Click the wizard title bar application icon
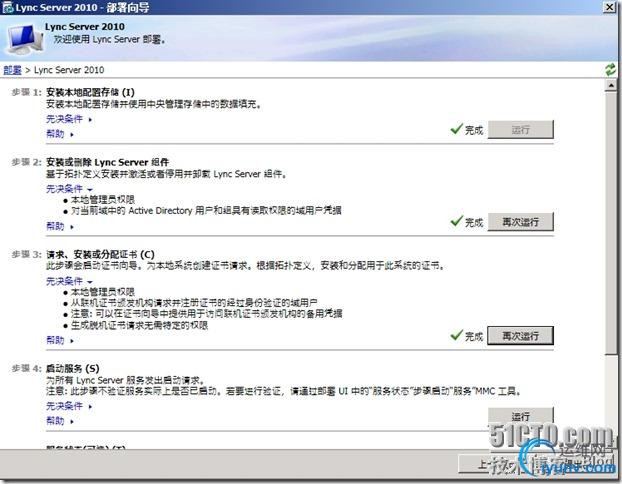This screenshot has height=484, width=622. [x=8, y=8]
